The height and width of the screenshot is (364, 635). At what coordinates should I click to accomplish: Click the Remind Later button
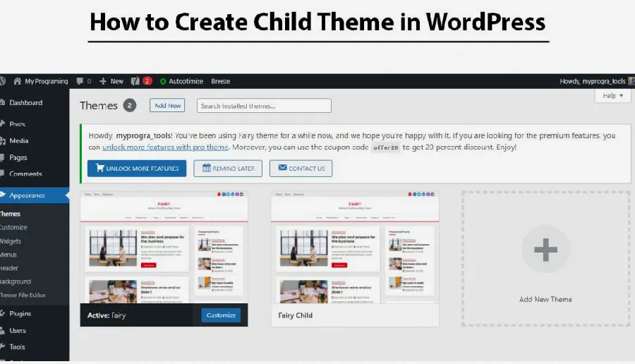tap(228, 168)
